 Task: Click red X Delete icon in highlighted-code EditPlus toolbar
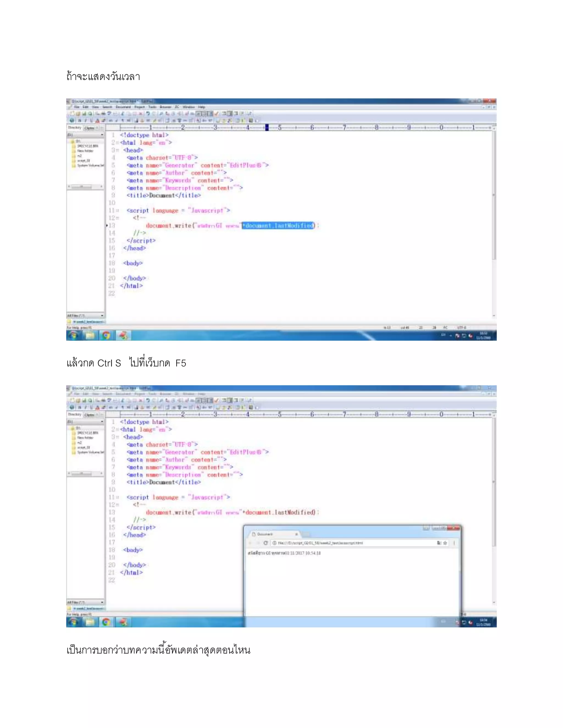(141, 114)
